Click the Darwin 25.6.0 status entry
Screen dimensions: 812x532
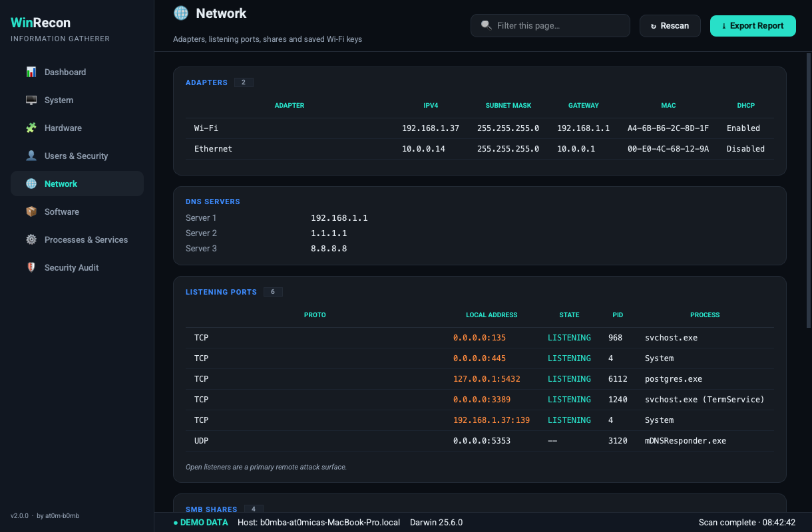point(436,523)
